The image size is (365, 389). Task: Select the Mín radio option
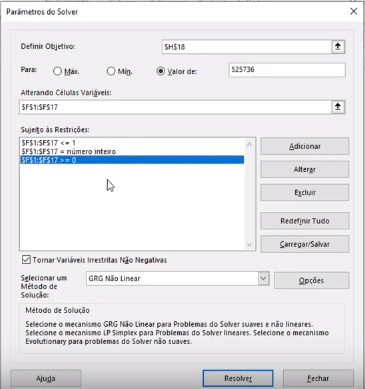coord(111,71)
